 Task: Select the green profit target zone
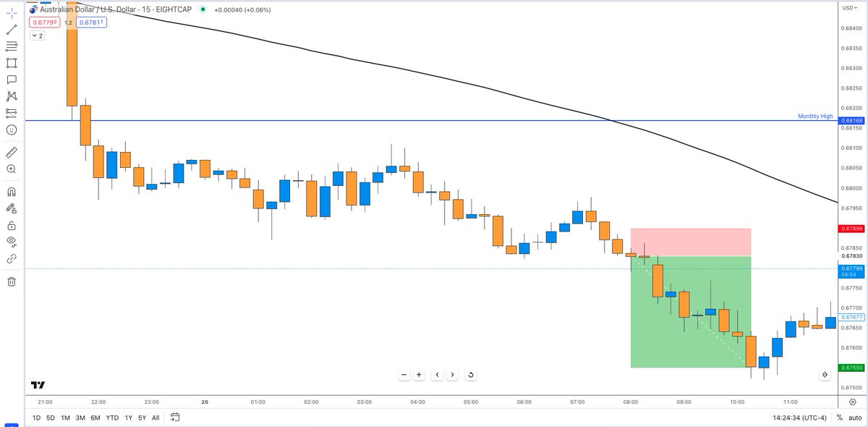click(691, 312)
